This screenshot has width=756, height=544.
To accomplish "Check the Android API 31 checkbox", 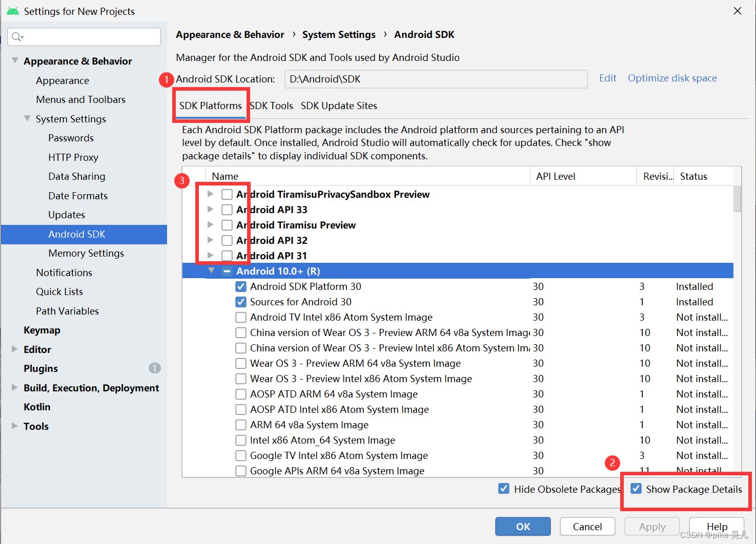I will [x=227, y=256].
